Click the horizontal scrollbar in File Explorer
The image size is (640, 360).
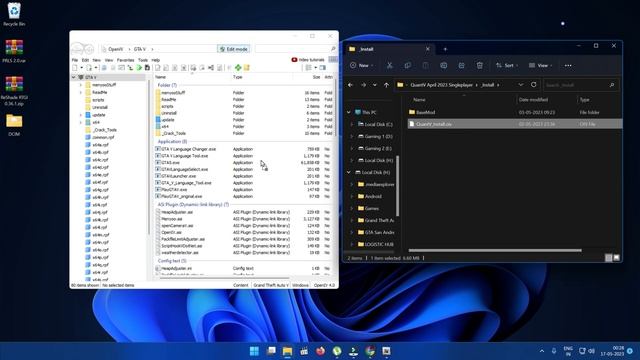(x=495, y=250)
